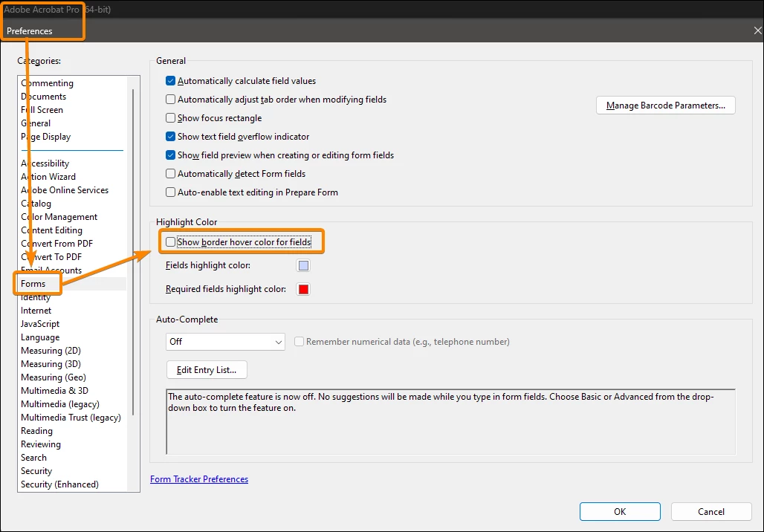764x532 pixels.
Task: Select Measuring (Geo) category
Action: pyautogui.click(x=53, y=377)
